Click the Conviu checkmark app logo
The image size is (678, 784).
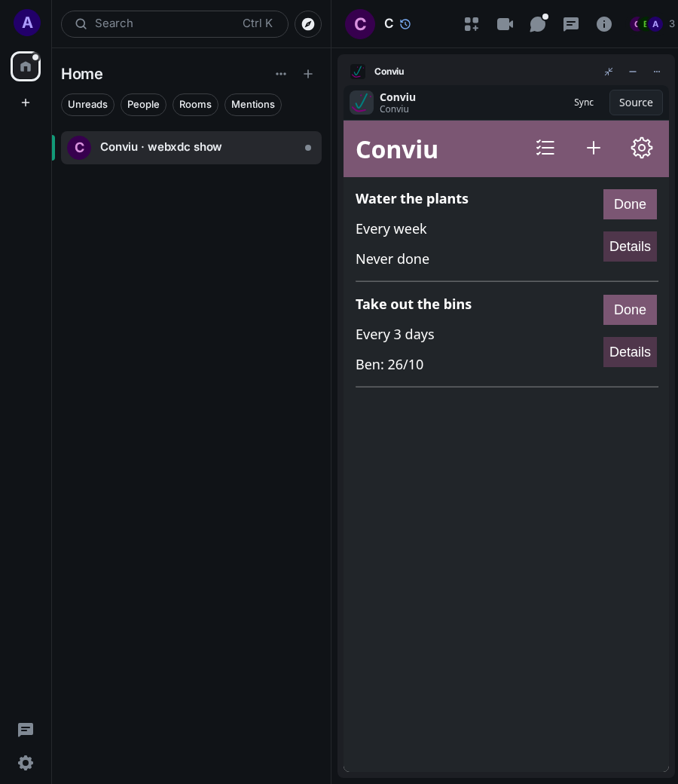(x=362, y=103)
